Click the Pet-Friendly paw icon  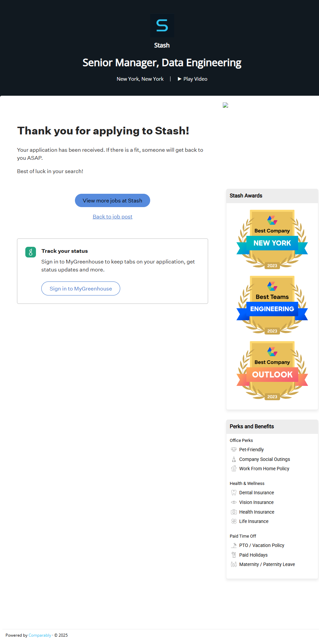[234, 450]
